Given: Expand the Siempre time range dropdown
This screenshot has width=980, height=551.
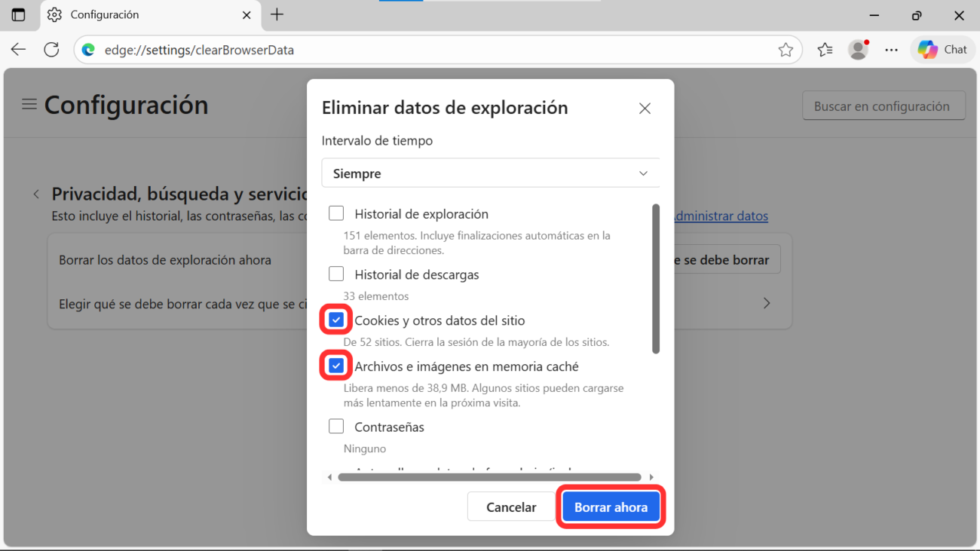Looking at the screenshot, I should pos(490,173).
